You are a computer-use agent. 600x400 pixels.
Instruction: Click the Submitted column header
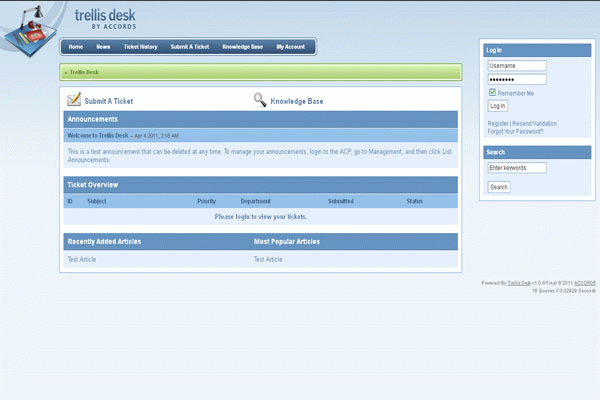tap(341, 201)
